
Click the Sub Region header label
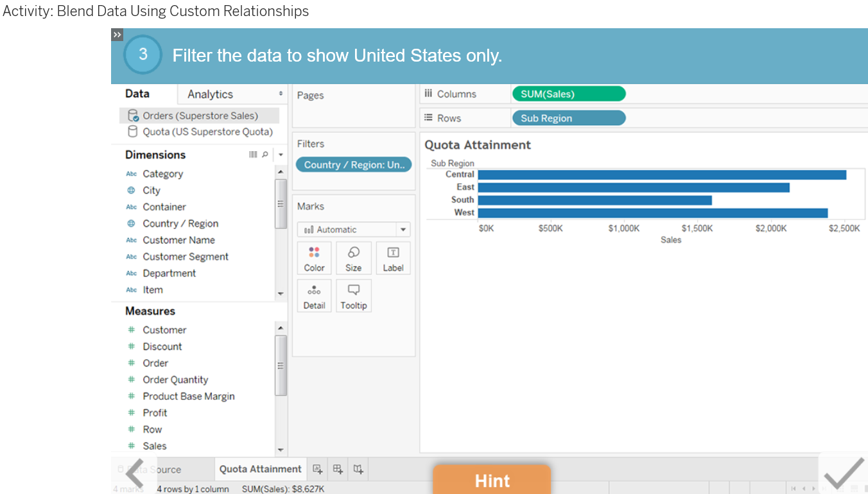click(453, 164)
